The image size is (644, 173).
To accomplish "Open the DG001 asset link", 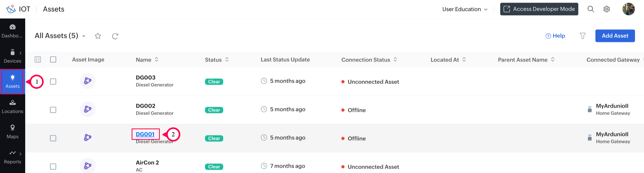I will 145,134.
